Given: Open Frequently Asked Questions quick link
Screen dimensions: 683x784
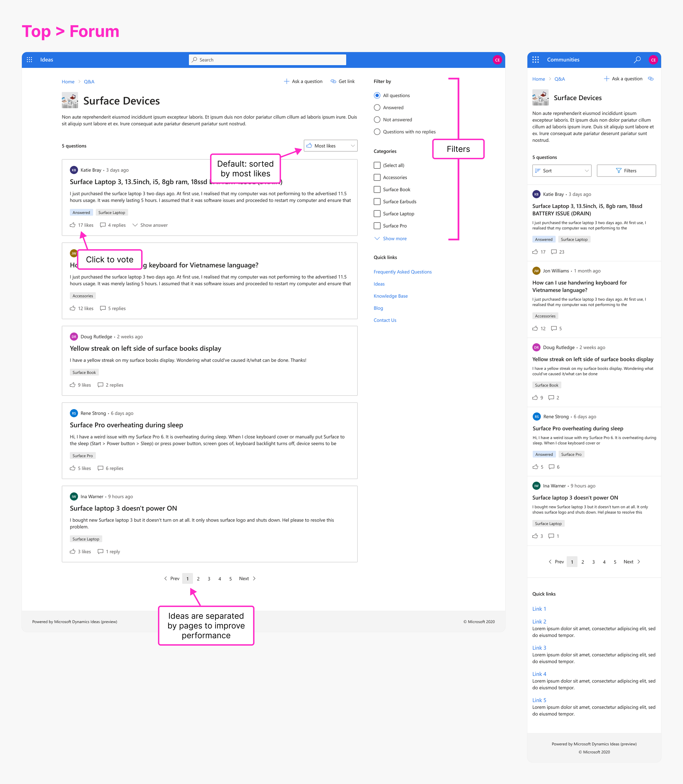Looking at the screenshot, I should [x=403, y=272].
